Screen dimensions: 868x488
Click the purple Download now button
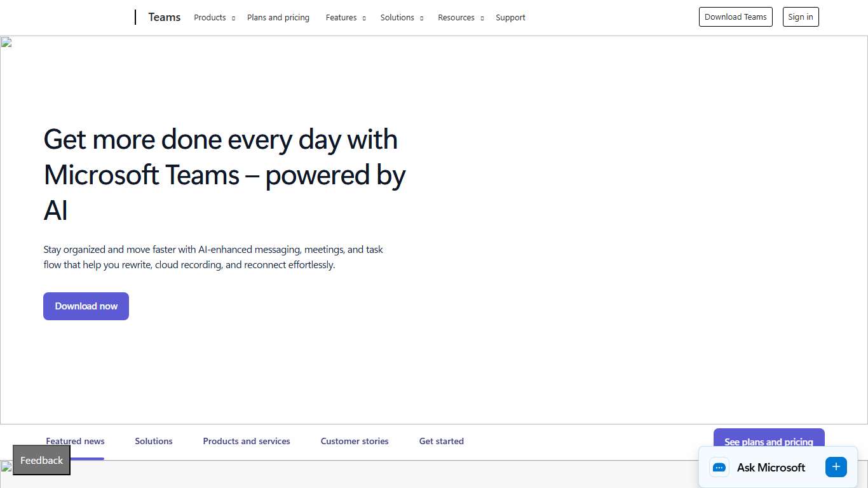86,306
